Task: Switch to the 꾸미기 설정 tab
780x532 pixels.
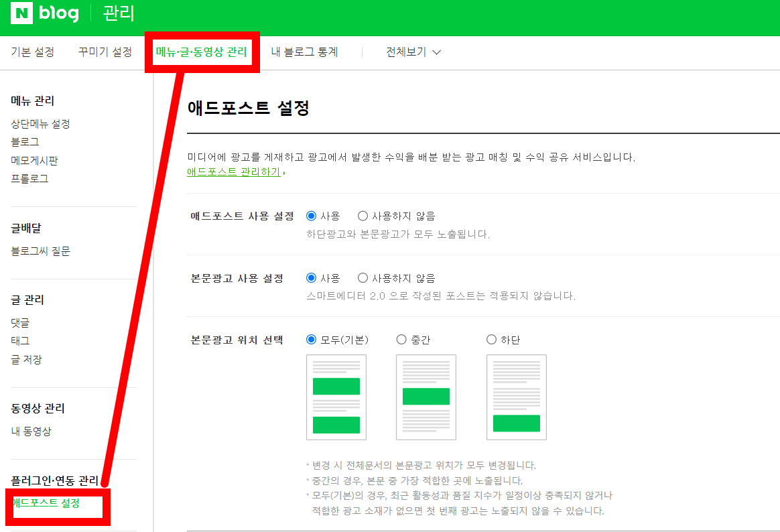Action: point(105,52)
